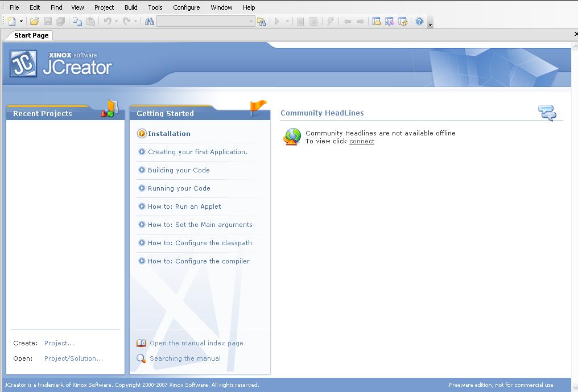Click the magnifier icon beside Searching the manual
The height and width of the screenshot is (392, 578).
tap(141, 358)
